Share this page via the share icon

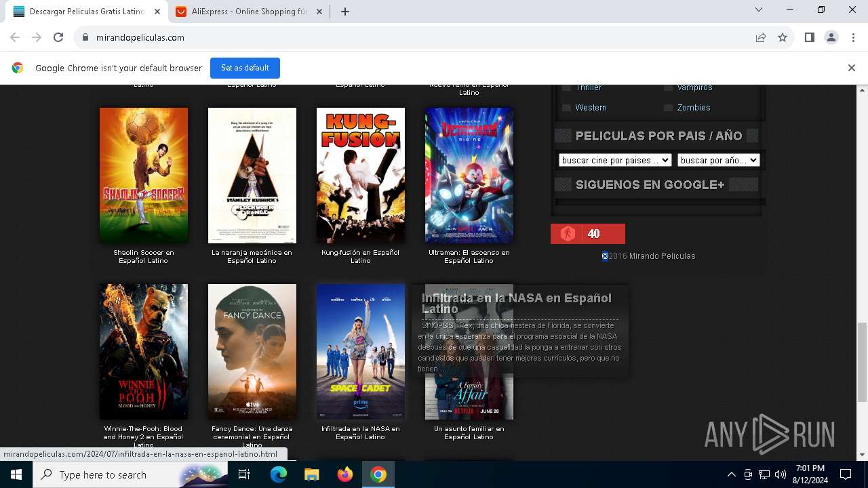tap(761, 37)
